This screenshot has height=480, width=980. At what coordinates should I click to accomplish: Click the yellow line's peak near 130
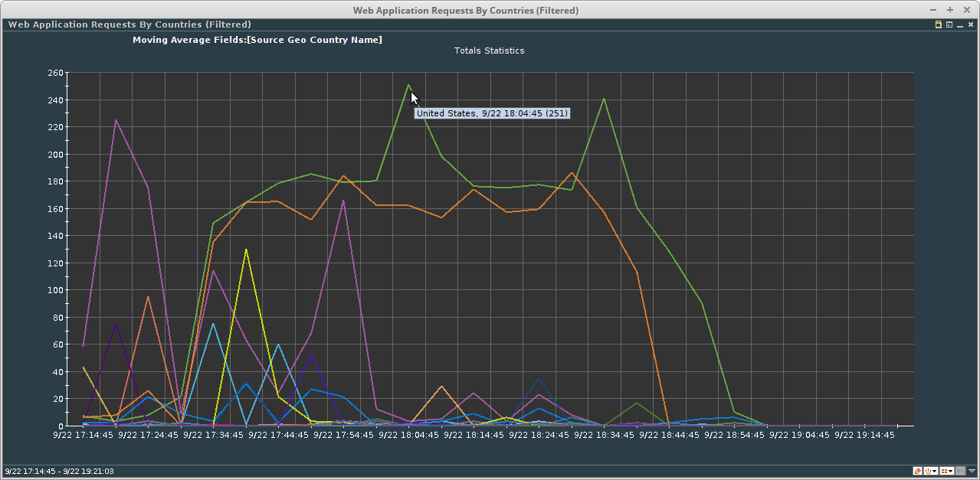coord(246,249)
